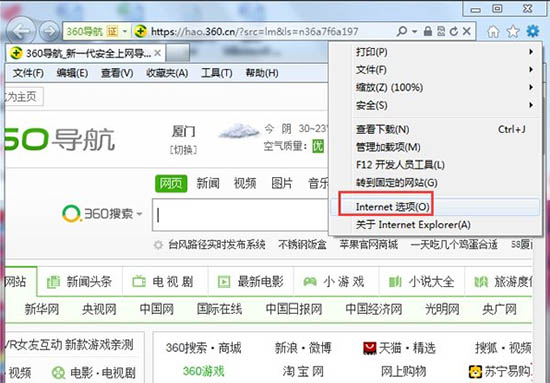Close the 360导航 tab

(x=158, y=53)
